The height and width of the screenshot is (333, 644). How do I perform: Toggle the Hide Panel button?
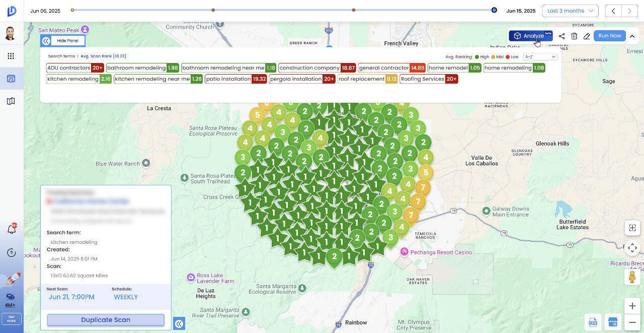pos(63,41)
